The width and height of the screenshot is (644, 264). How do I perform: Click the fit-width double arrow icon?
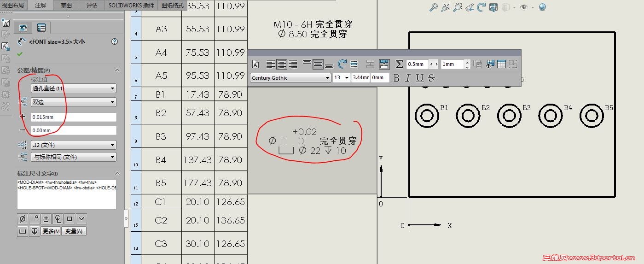(354, 64)
